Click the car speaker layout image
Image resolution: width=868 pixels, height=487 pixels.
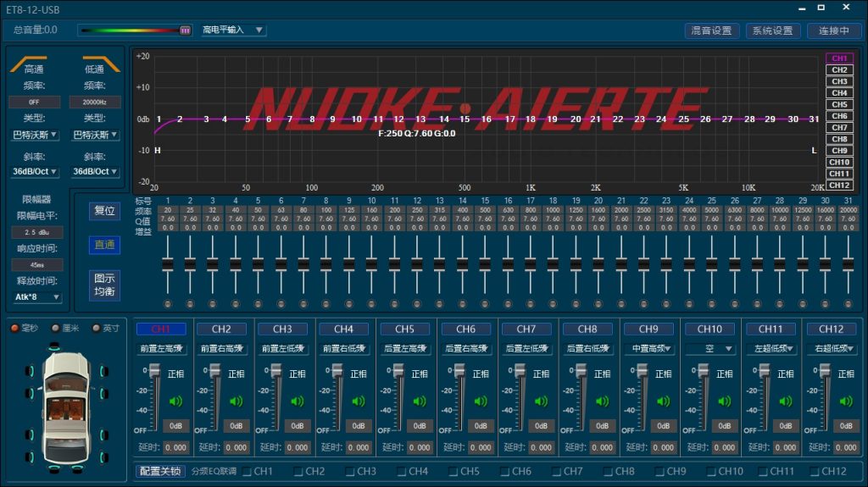pos(66,408)
